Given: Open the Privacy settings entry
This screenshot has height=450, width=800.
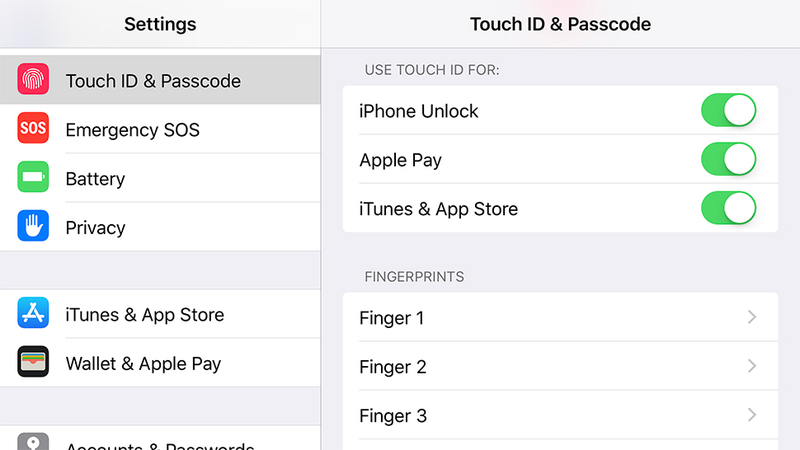Looking at the screenshot, I should point(160,227).
